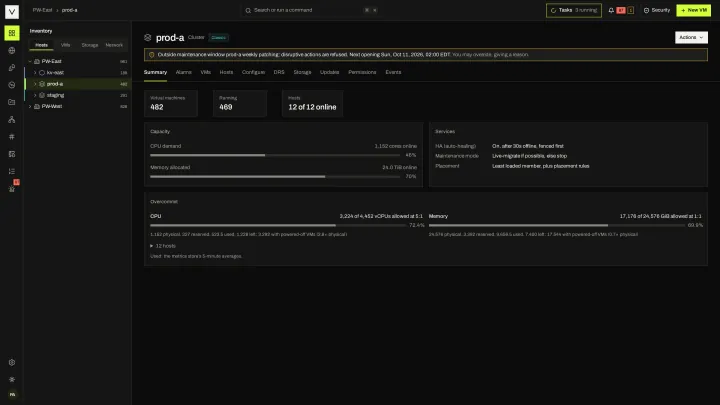Expand the kv-east tree node

click(35, 73)
